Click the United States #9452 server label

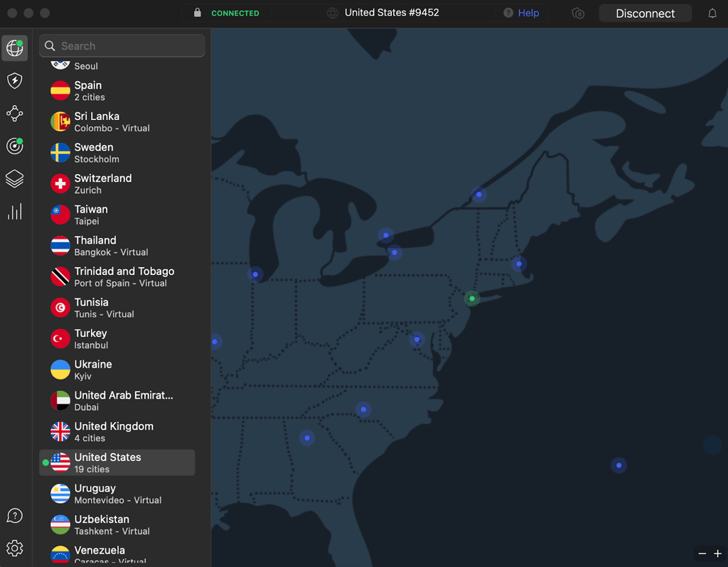point(392,13)
